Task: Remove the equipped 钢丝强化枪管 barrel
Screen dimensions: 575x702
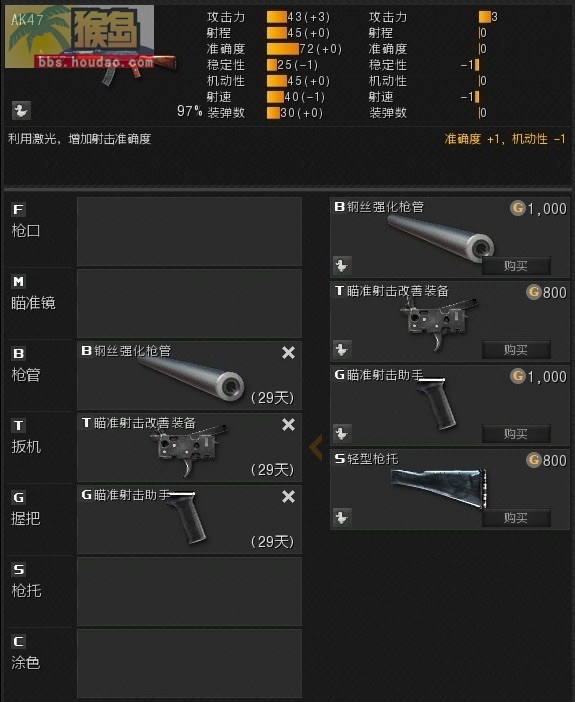Action: tap(288, 353)
